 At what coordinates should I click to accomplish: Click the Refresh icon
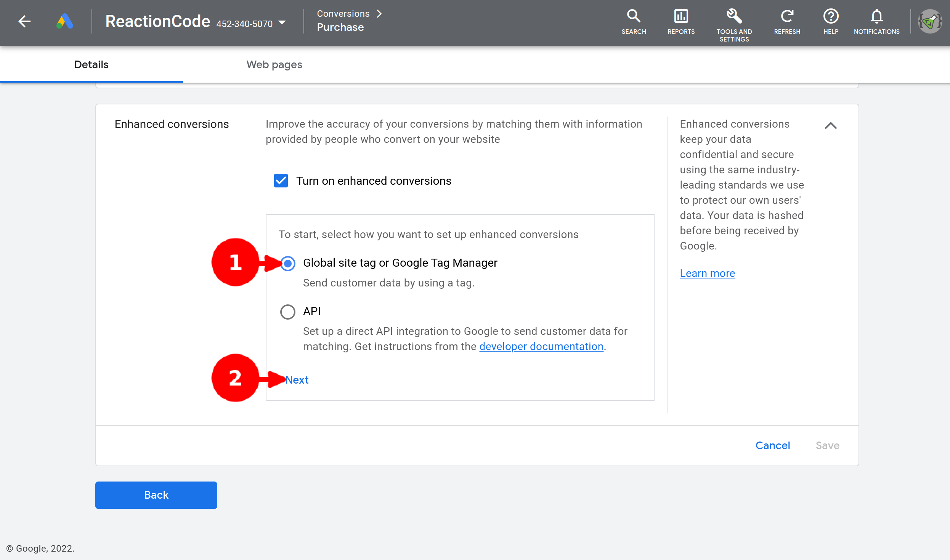[787, 22]
